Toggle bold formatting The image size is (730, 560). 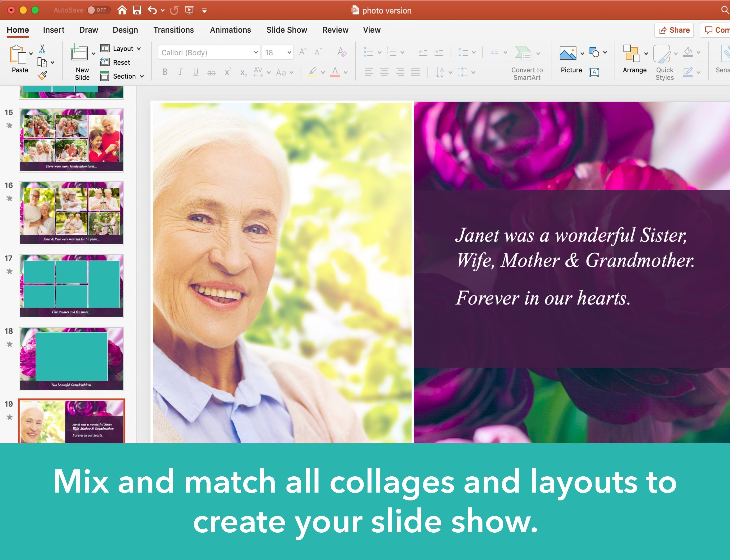(165, 72)
